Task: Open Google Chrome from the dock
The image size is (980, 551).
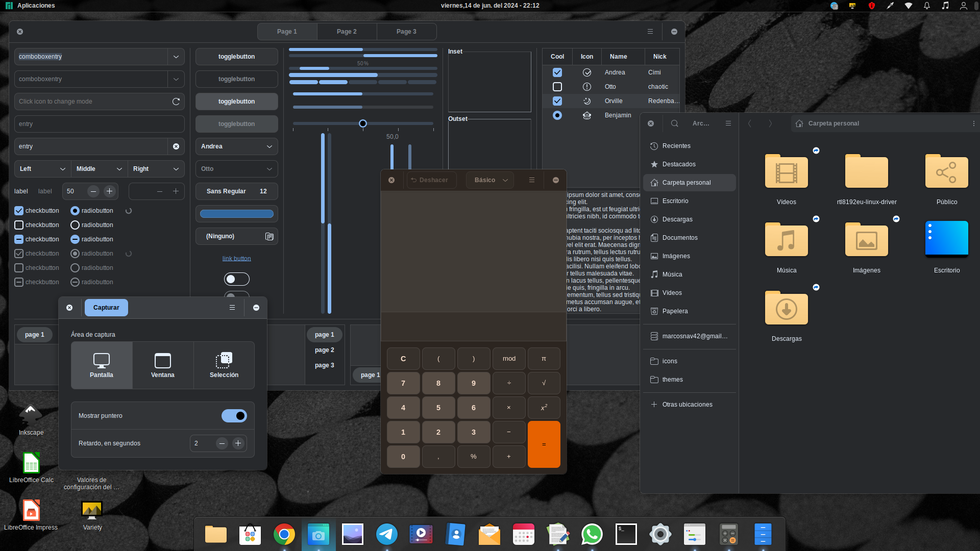Action: tap(284, 534)
